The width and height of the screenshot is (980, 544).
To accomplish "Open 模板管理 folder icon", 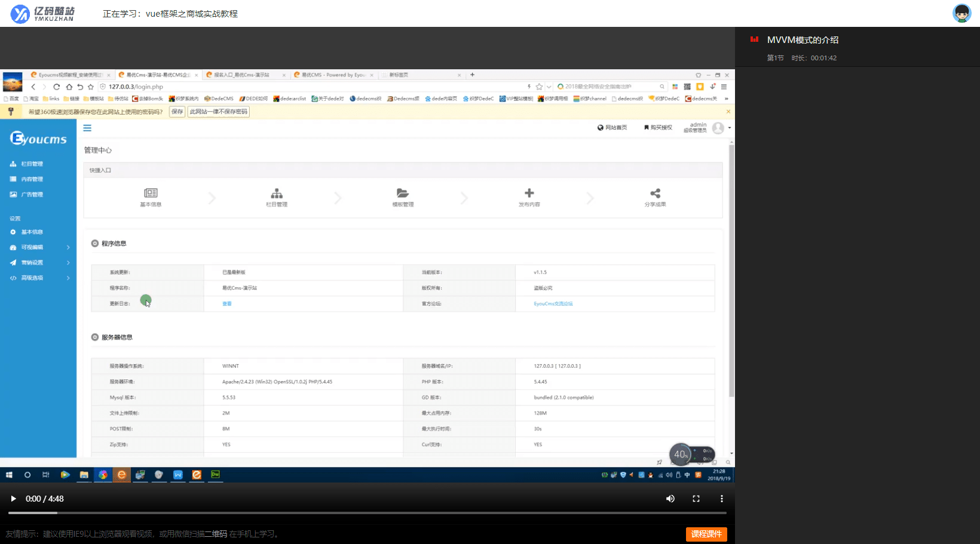I will (x=403, y=193).
